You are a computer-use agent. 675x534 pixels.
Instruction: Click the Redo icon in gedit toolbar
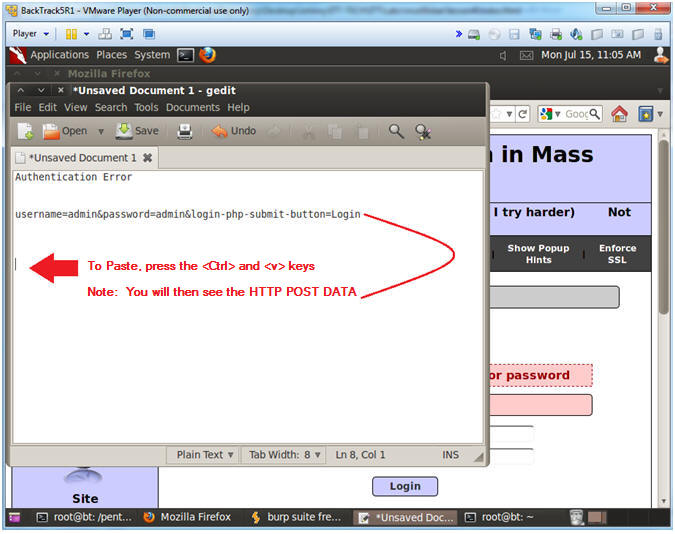(x=274, y=132)
